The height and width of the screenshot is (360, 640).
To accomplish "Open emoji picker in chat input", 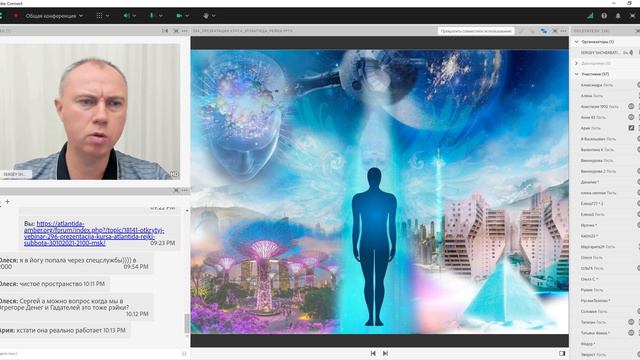I will click(184, 353).
